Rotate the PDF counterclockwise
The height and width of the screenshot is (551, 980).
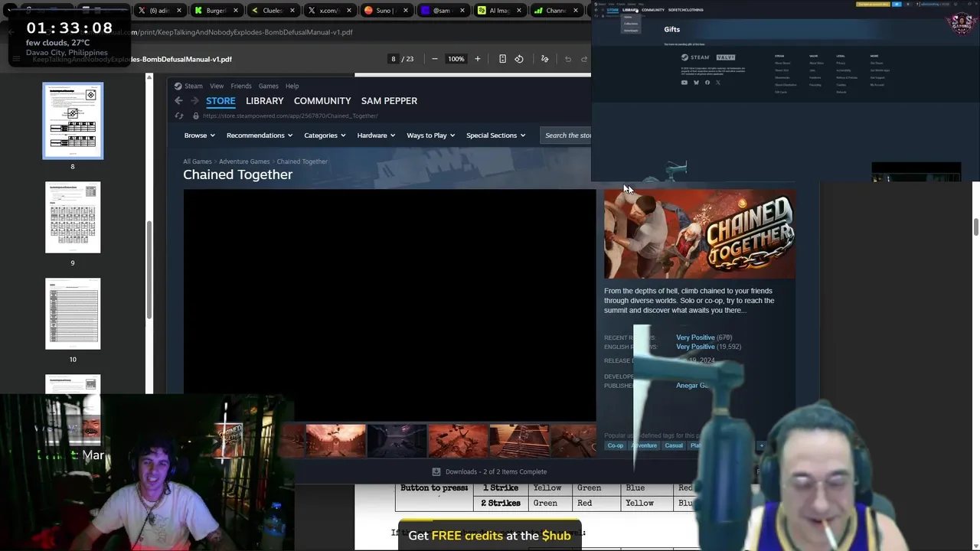(519, 59)
